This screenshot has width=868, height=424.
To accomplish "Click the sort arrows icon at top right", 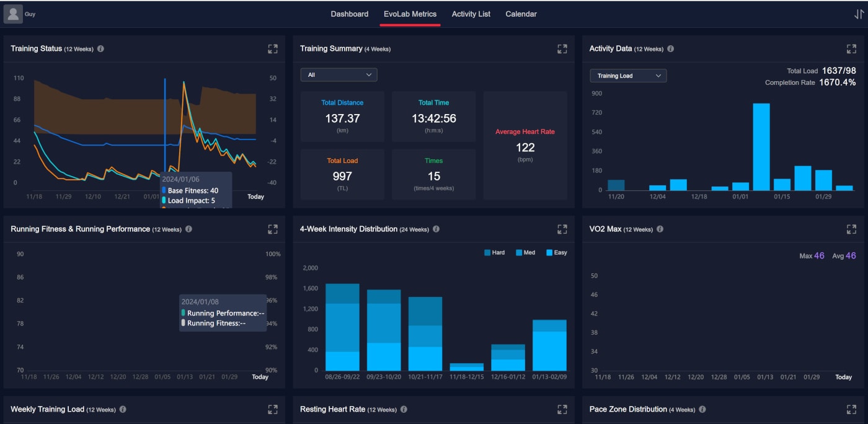I will point(859,14).
